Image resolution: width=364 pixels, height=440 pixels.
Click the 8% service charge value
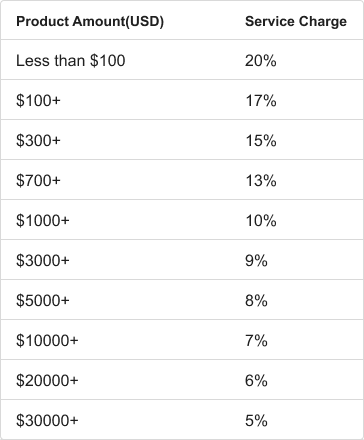(256, 301)
